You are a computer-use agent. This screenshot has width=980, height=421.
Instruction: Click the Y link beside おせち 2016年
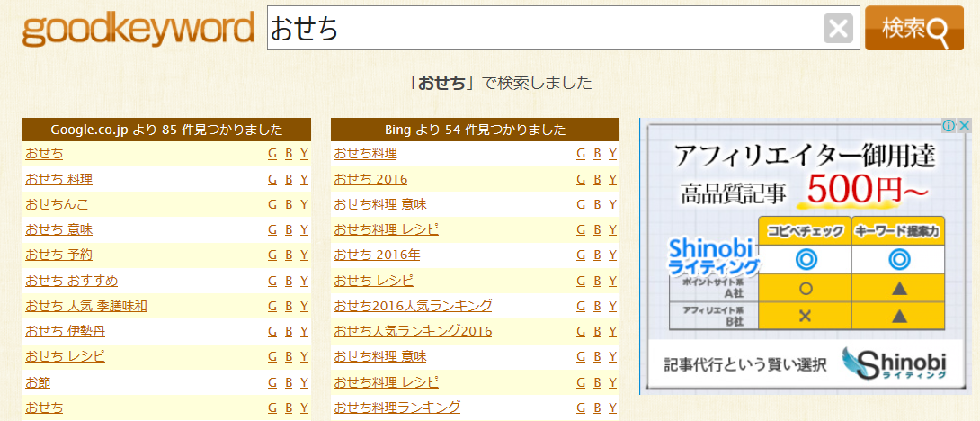pos(612,255)
